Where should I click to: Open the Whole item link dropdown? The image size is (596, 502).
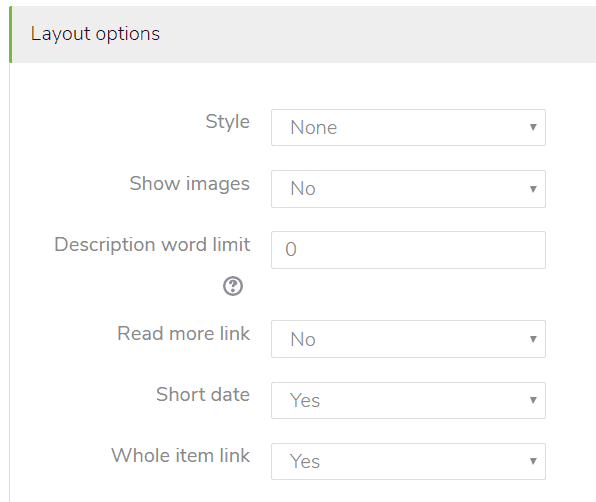(x=408, y=461)
